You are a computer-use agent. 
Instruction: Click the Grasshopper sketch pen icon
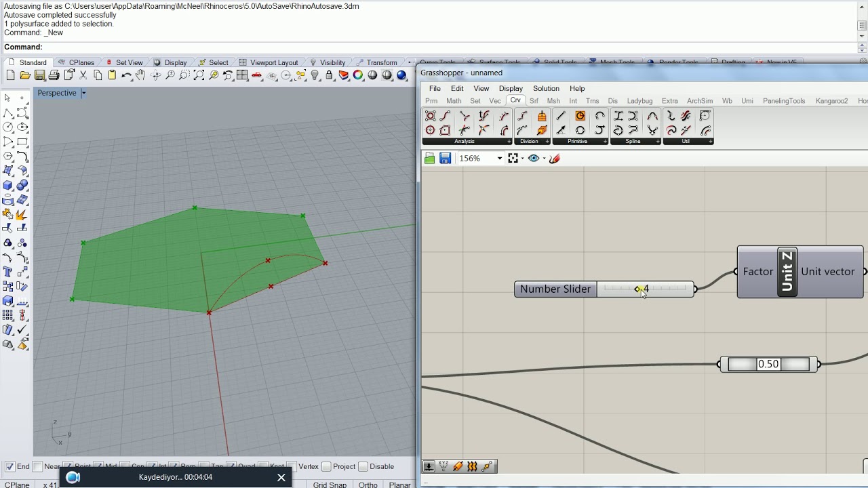click(555, 159)
